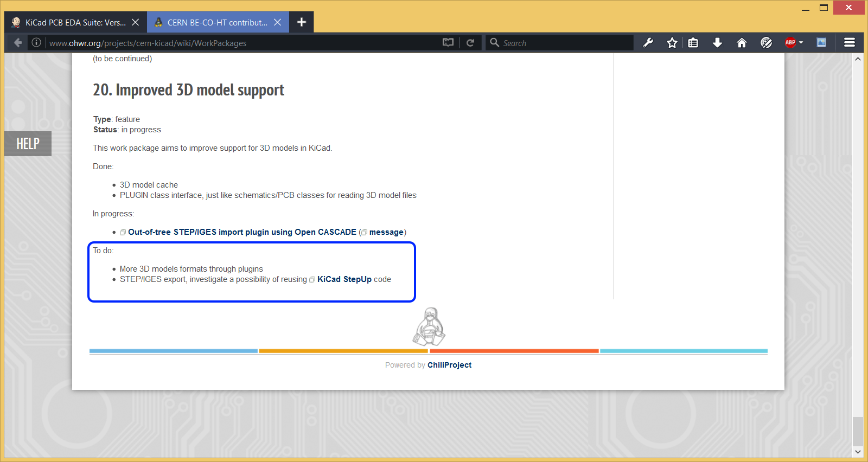The width and height of the screenshot is (868, 462).
Task: Click the 'Type: feature' line
Action: tap(117, 119)
